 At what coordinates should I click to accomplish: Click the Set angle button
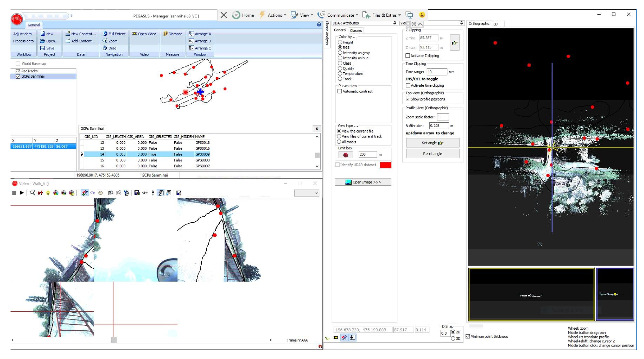(x=432, y=143)
